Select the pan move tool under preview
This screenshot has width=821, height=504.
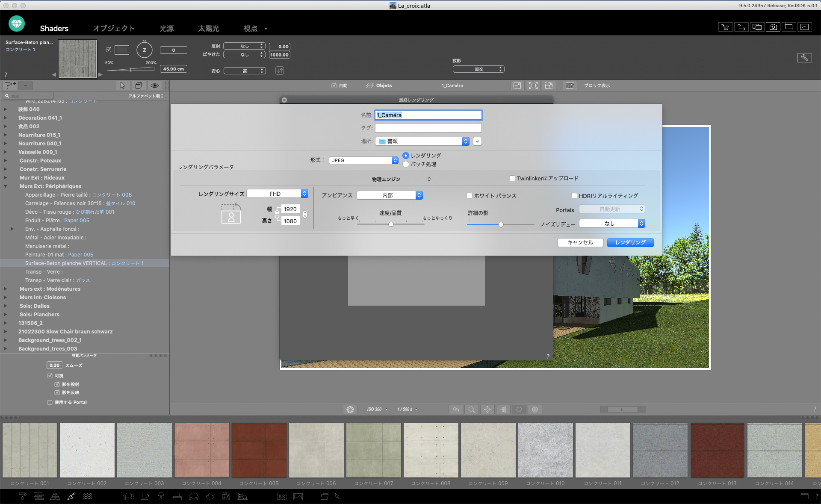click(487, 410)
